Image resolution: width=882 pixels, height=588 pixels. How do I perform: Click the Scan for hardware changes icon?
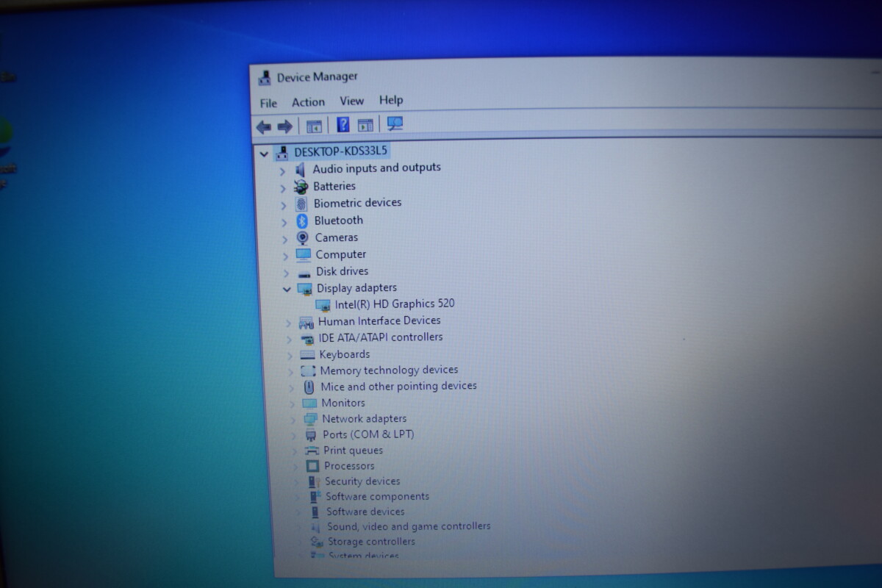[395, 123]
